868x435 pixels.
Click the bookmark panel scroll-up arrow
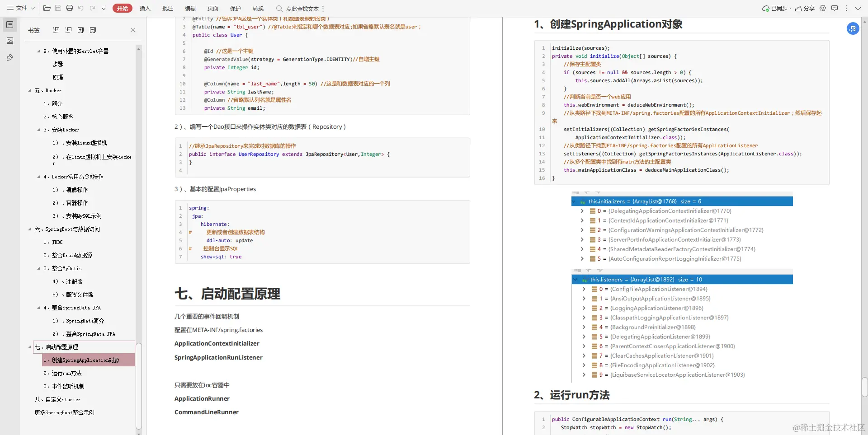(x=139, y=48)
